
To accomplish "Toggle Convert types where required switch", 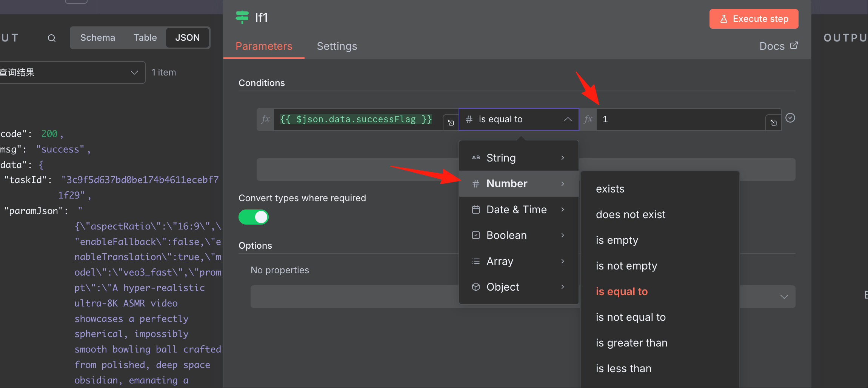I will pos(254,217).
